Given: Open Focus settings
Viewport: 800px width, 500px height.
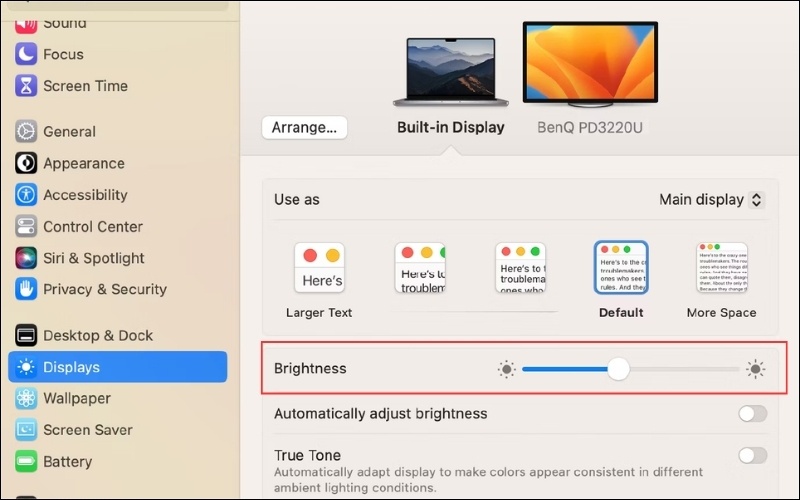Looking at the screenshot, I should 117,54.
